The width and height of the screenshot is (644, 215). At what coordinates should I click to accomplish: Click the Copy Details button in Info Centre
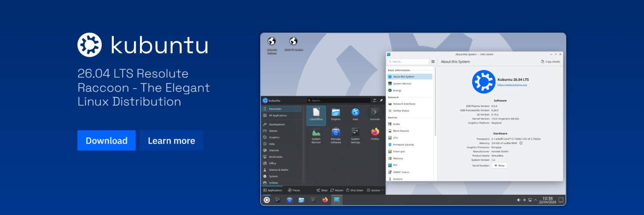pos(550,61)
